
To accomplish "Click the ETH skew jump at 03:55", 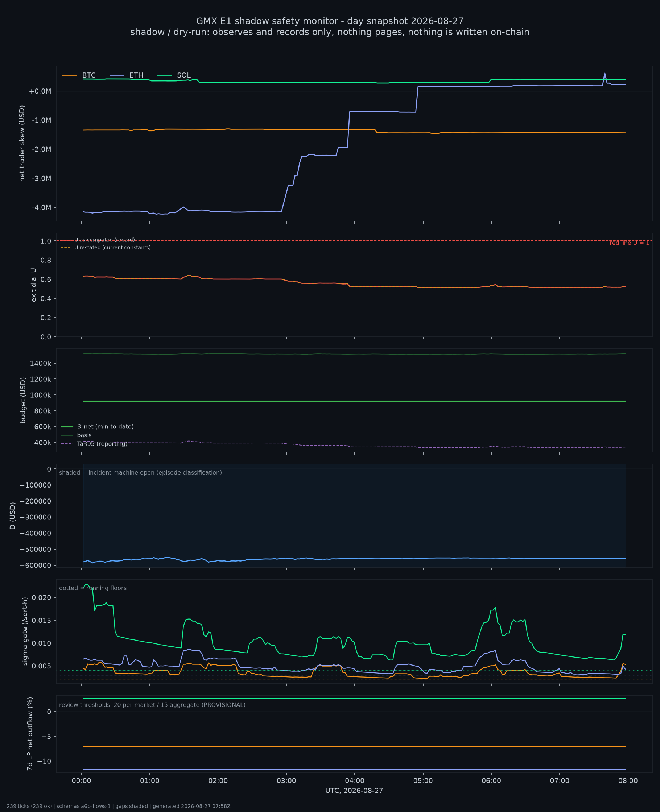I will 348,129.
